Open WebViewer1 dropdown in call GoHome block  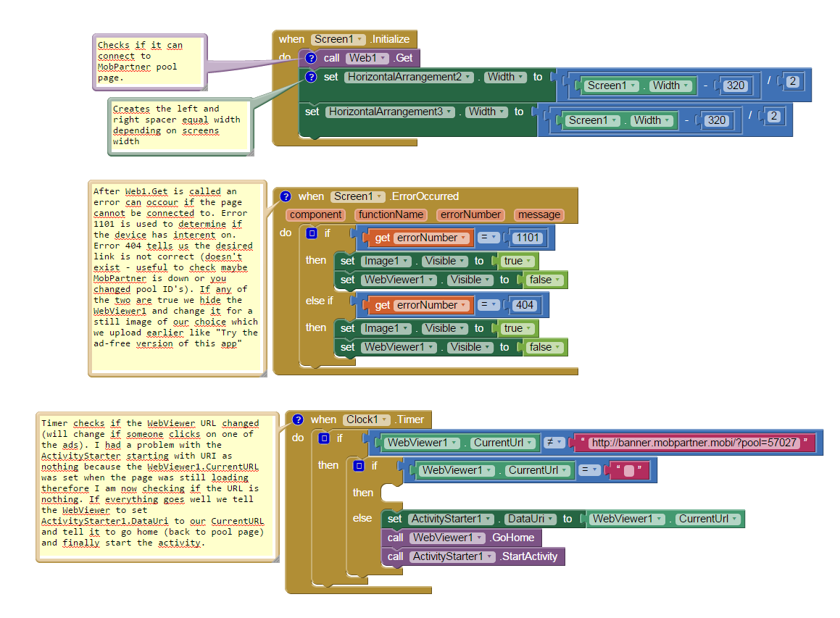click(447, 538)
